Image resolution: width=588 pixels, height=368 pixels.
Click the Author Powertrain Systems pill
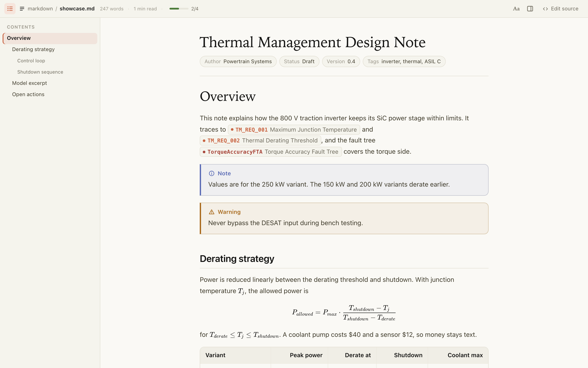click(238, 61)
